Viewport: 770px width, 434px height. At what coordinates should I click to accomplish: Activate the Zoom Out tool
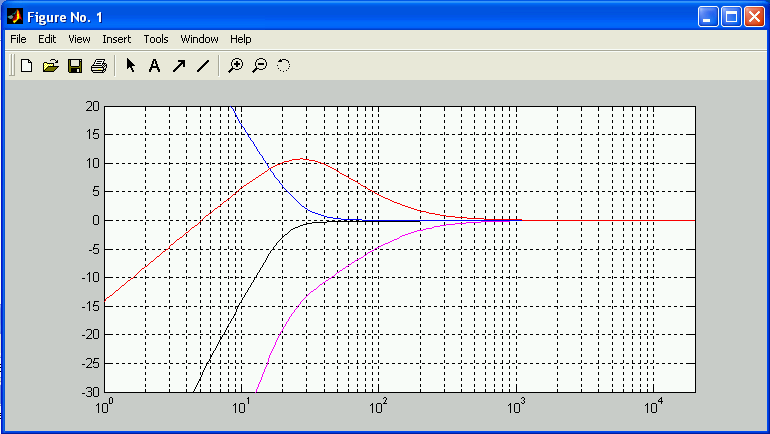pyautogui.click(x=259, y=65)
